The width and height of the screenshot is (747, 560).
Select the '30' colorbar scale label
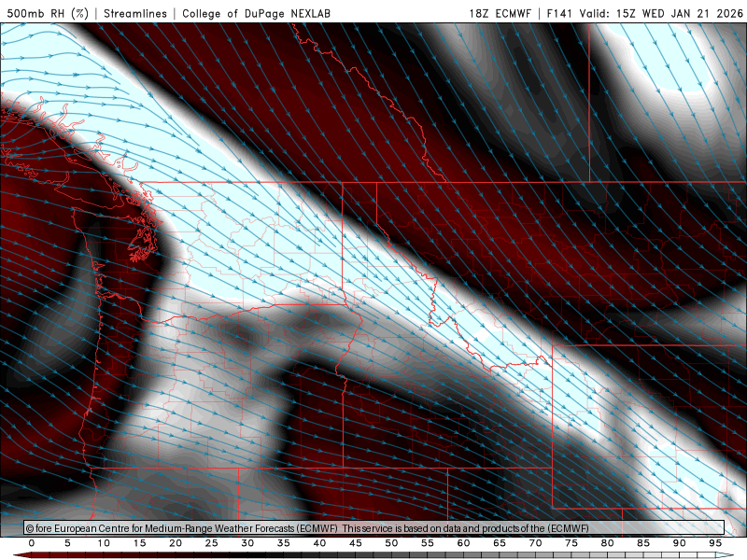(247, 543)
